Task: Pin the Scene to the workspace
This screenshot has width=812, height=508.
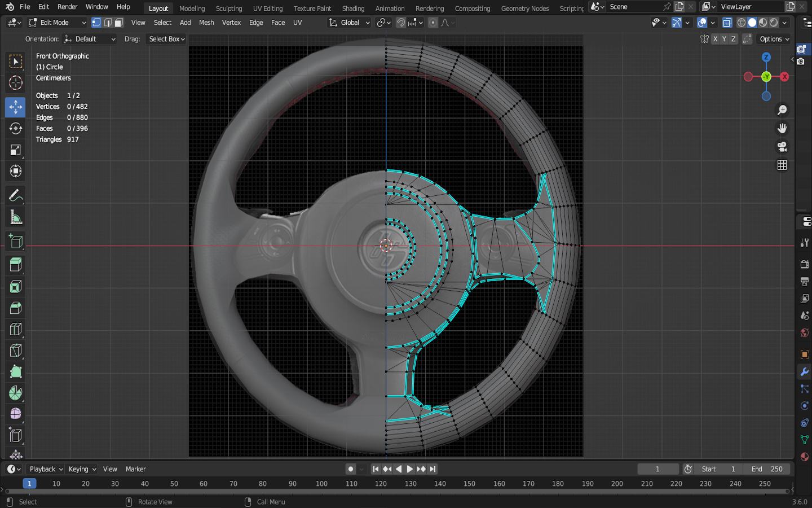Action: pyautogui.click(x=667, y=7)
